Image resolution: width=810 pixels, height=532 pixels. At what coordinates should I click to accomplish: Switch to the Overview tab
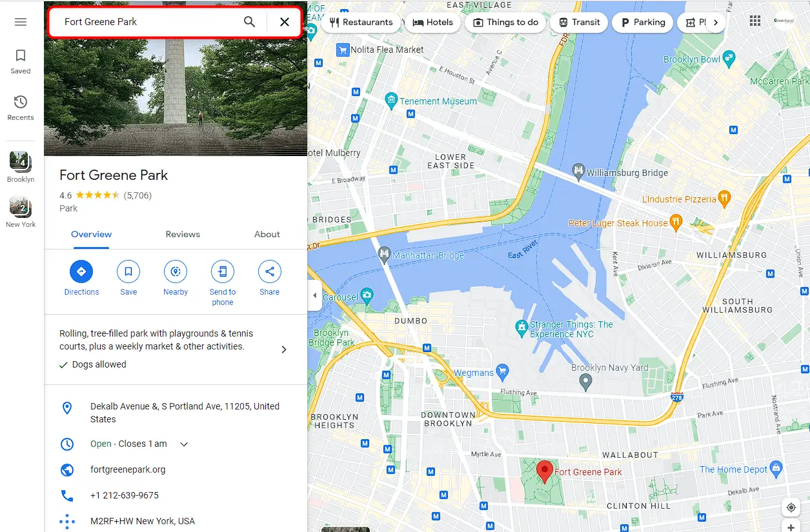[91, 235]
